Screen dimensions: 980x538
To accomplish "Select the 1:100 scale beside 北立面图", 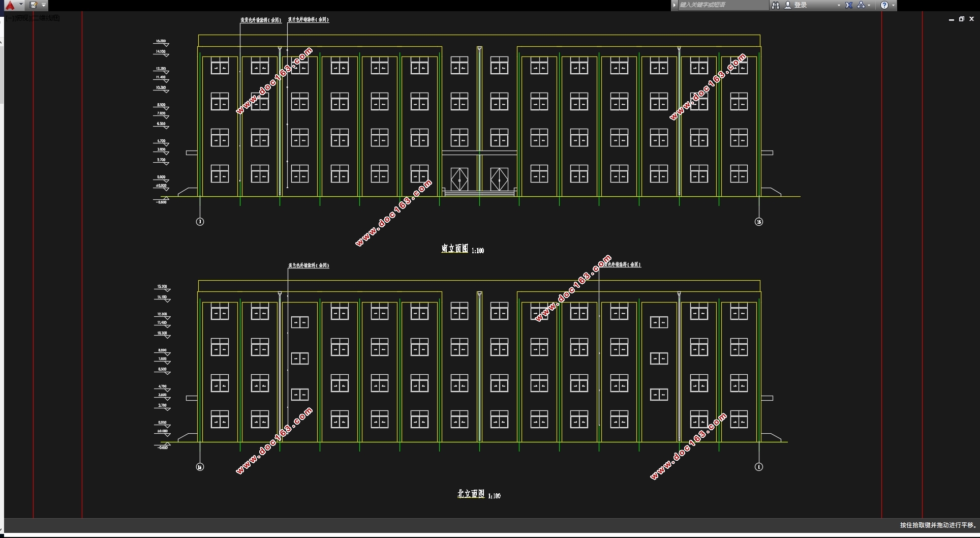I will click(494, 496).
